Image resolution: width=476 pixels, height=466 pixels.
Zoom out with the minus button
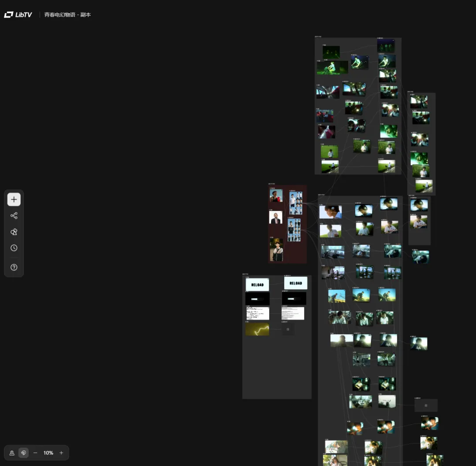pyautogui.click(x=35, y=453)
